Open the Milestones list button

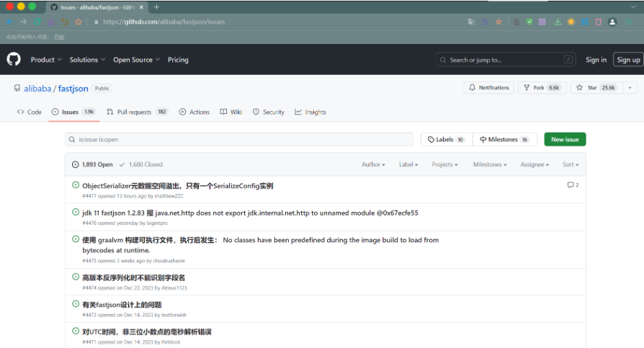click(x=505, y=139)
